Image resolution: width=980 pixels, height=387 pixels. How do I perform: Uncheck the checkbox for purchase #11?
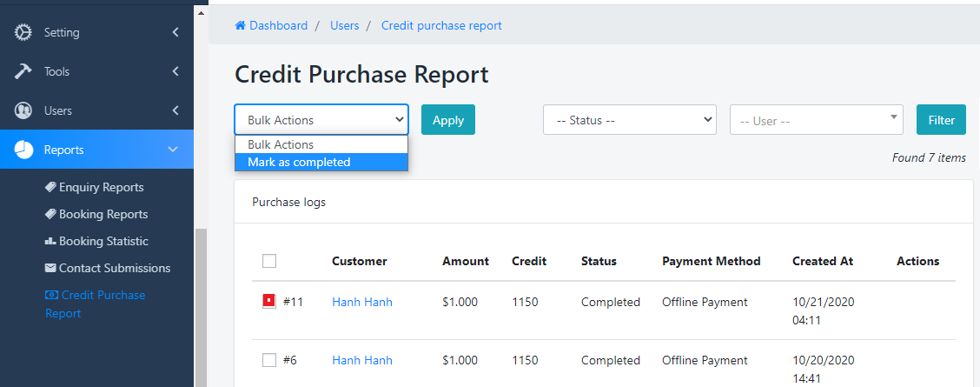[269, 302]
